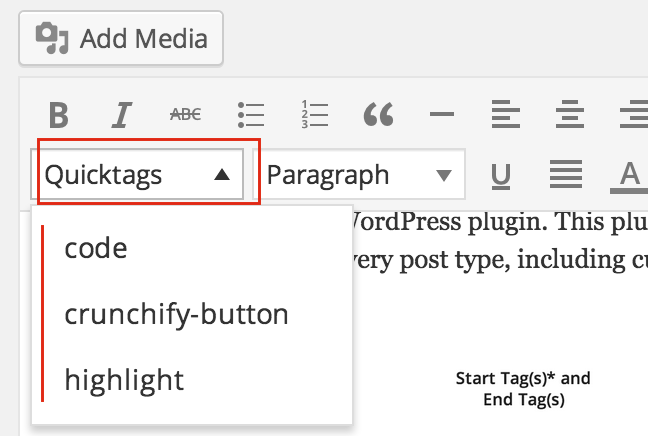Align text to the left
Image resolution: width=648 pixels, height=436 pixels.
tap(505, 115)
